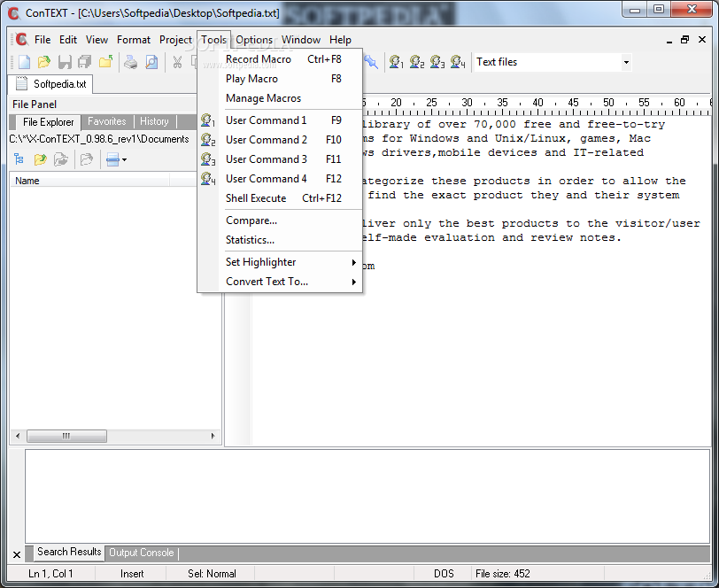Open the Window menu

[301, 40]
